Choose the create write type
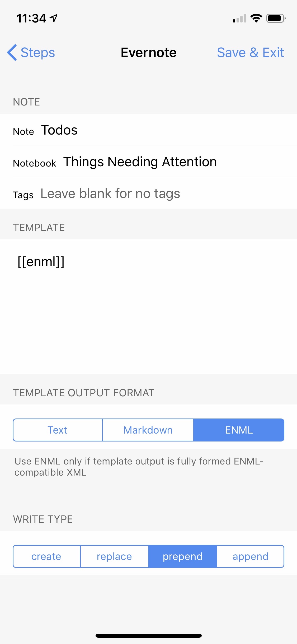Viewport: 297px width, 644px height. pos(46,556)
